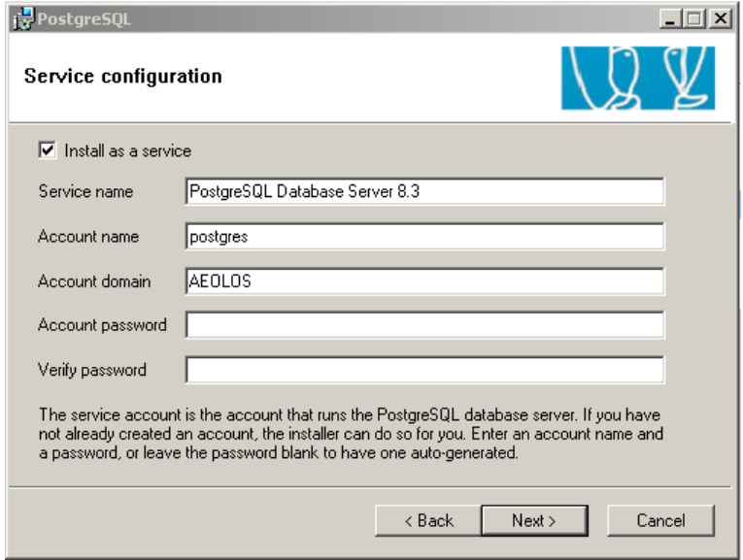The height and width of the screenshot is (560, 743).
Task: Click the service account description paragraph
Action: coord(351,434)
